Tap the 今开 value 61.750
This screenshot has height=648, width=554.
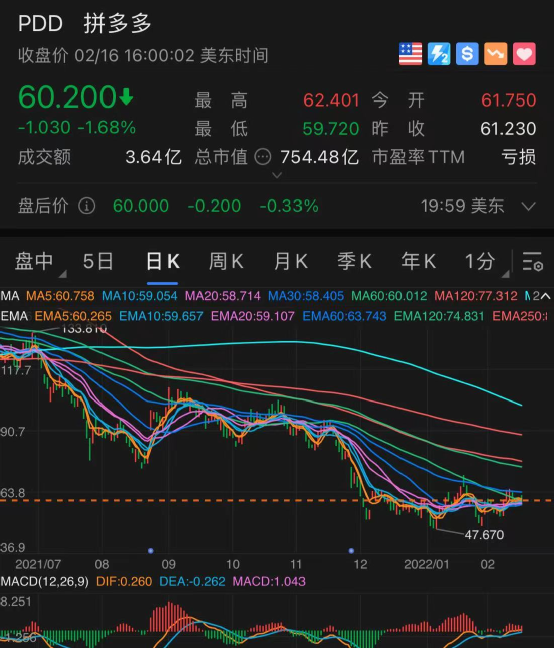pyautogui.click(x=509, y=100)
